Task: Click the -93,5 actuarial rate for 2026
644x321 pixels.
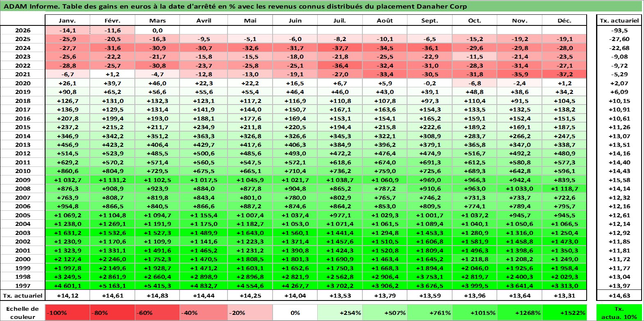Action: tap(619, 30)
